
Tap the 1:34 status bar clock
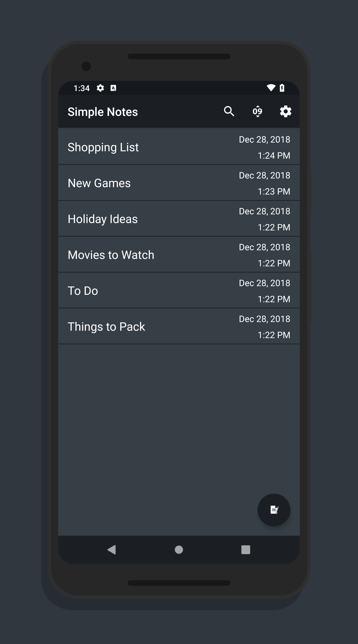point(82,88)
